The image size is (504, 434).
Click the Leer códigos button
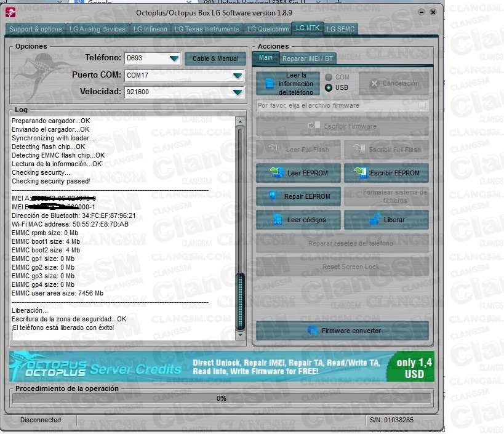(298, 220)
